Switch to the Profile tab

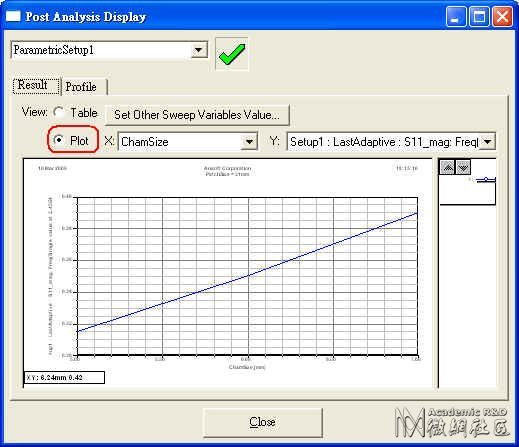point(81,87)
